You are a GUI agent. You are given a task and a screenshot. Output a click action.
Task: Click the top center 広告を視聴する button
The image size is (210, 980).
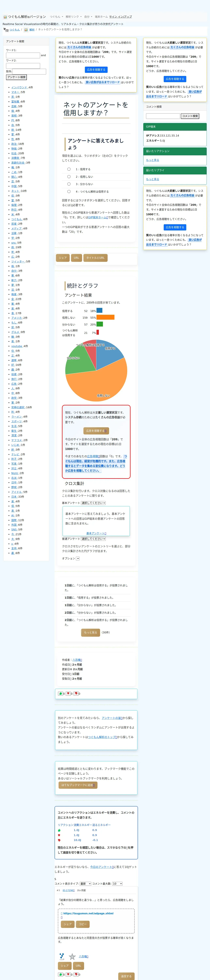click(x=96, y=70)
